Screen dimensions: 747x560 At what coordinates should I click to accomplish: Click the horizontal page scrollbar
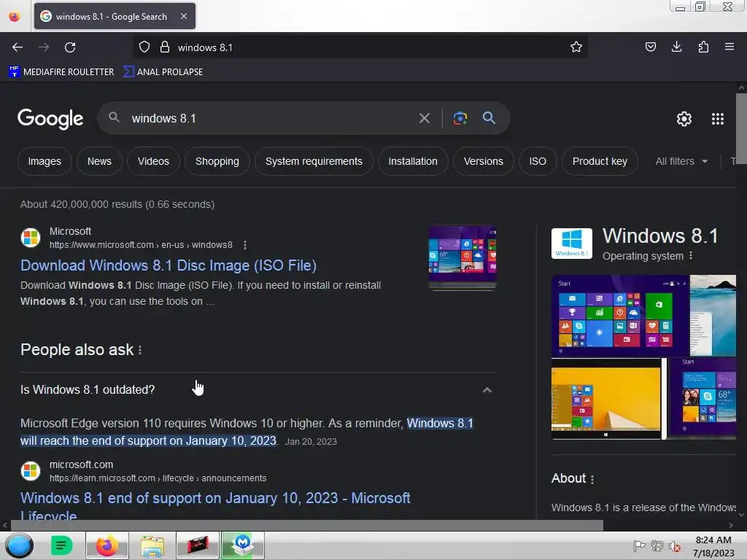click(307, 526)
